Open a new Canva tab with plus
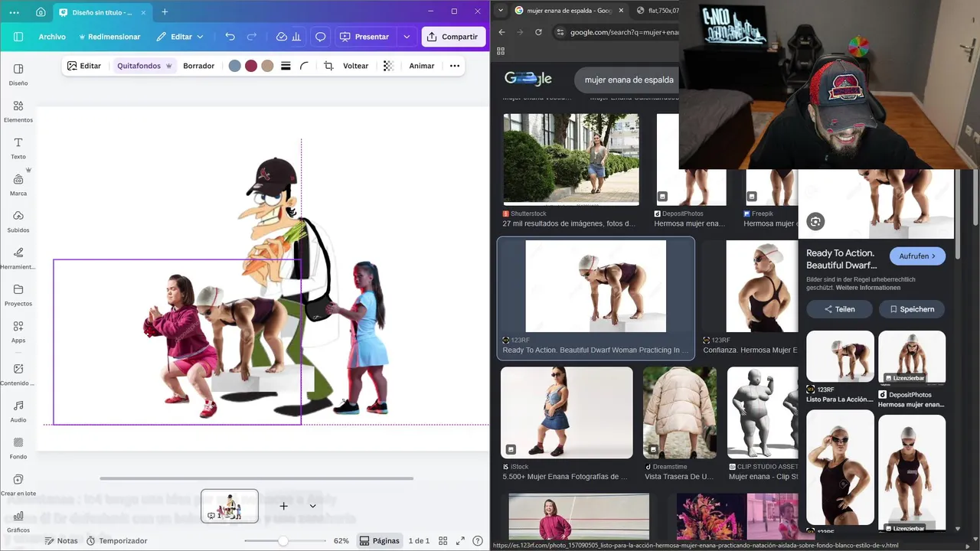 coord(165,12)
